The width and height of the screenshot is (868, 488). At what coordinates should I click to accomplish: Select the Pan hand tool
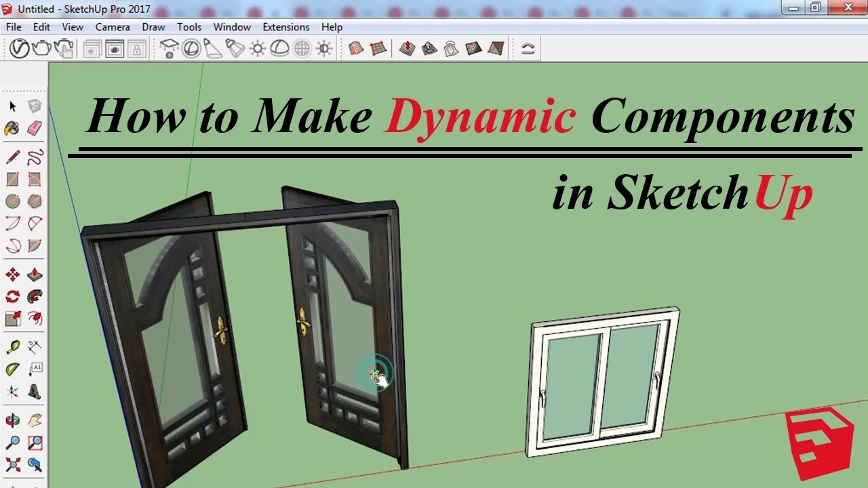35,421
